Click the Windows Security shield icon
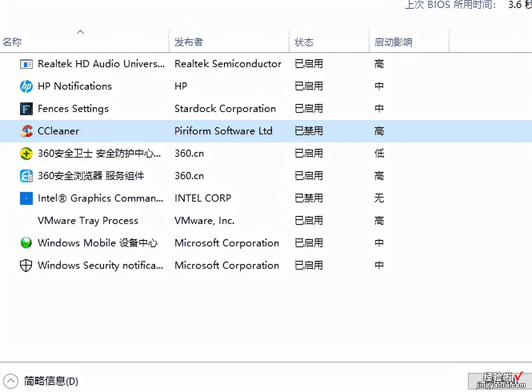Image resolution: width=532 pixels, height=392 pixels. point(26,265)
